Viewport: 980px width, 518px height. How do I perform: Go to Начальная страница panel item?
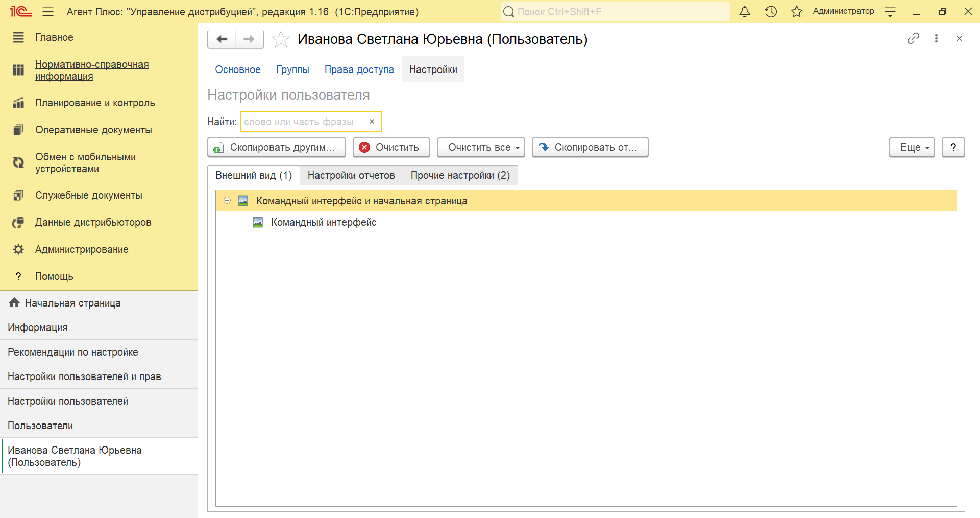(x=99, y=303)
